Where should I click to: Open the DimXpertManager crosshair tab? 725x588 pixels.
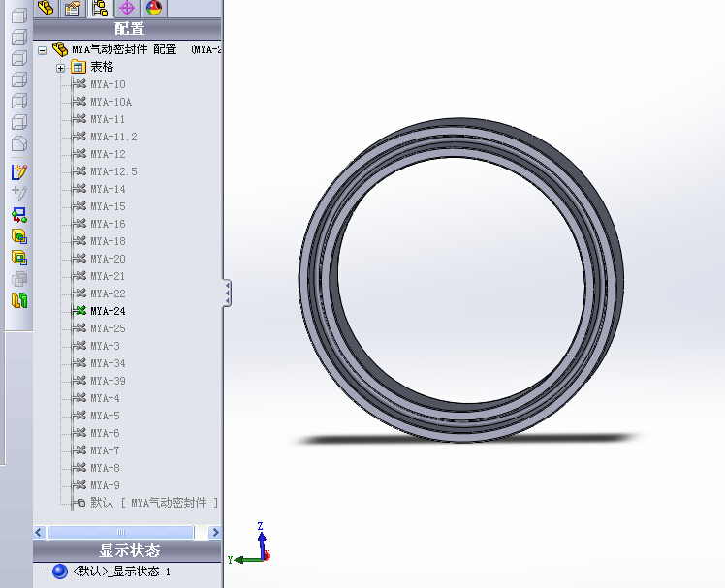point(127,9)
